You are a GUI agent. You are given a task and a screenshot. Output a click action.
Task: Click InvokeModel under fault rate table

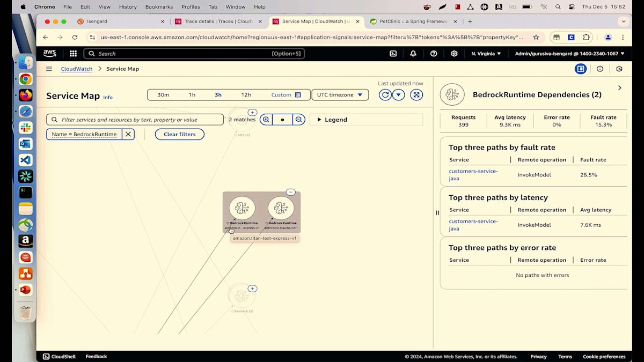click(534, 175)
